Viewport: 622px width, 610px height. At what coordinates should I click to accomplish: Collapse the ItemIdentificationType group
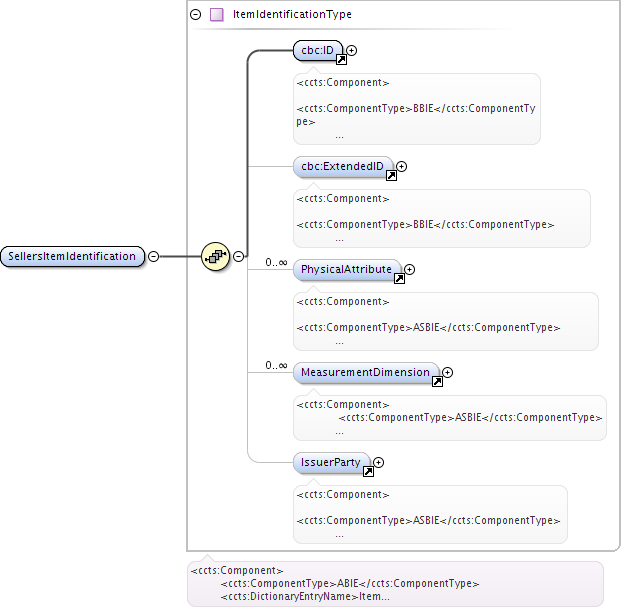click(x=195, y=15)
